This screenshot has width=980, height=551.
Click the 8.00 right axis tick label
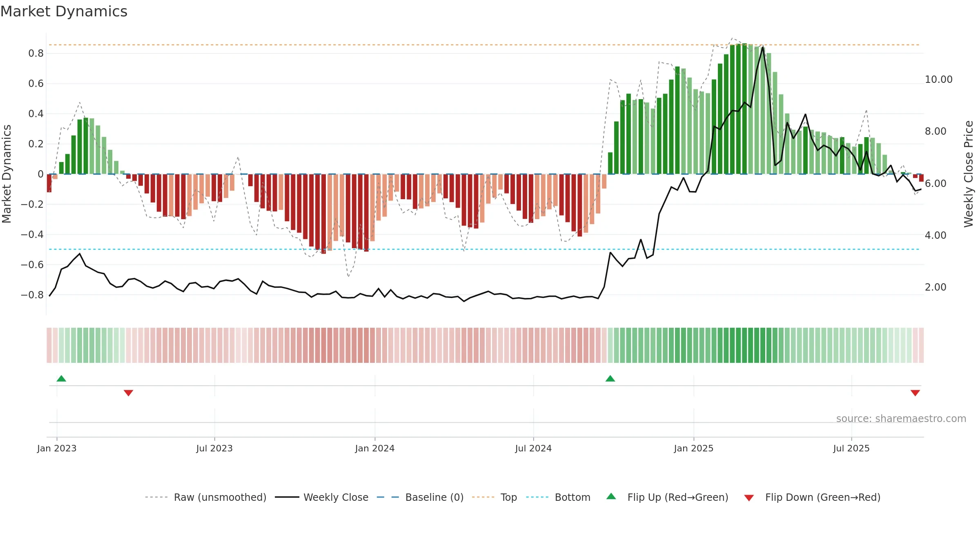935,131
